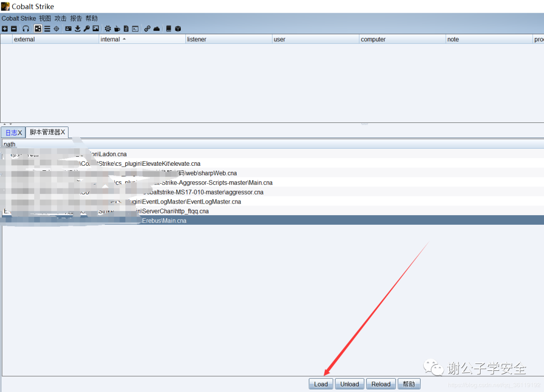This screenshot has width=544, height=392.
Task: Click the cloud manage web server icon
Action: coord(157,29)
